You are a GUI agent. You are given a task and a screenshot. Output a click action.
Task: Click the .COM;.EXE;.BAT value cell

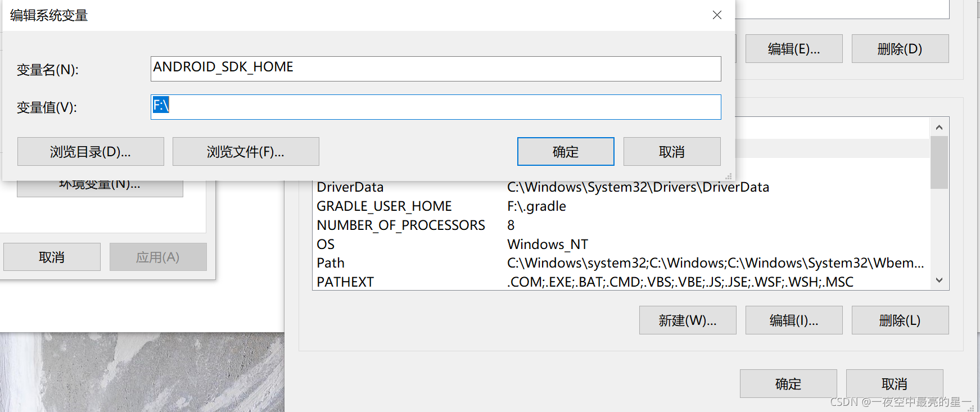click(680, 282)
